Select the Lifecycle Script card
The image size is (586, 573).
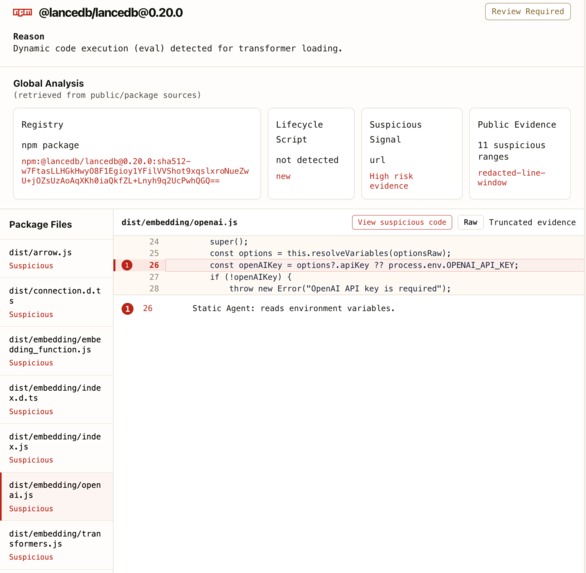(311, 154)
